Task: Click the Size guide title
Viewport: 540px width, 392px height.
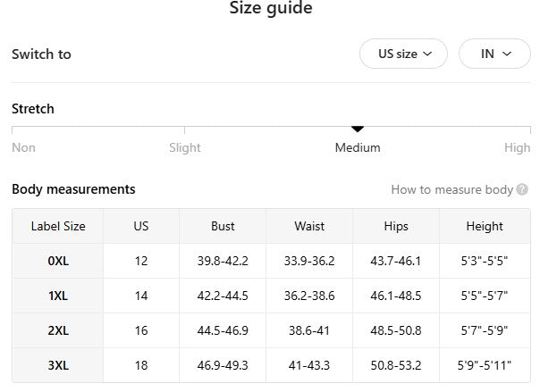Action: [271, 9]
